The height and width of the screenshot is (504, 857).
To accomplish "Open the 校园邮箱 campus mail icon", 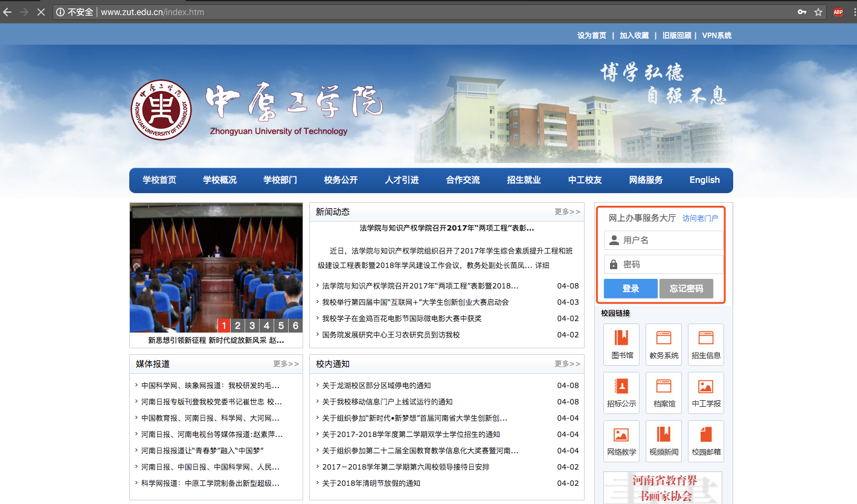I will pos(705,441).
